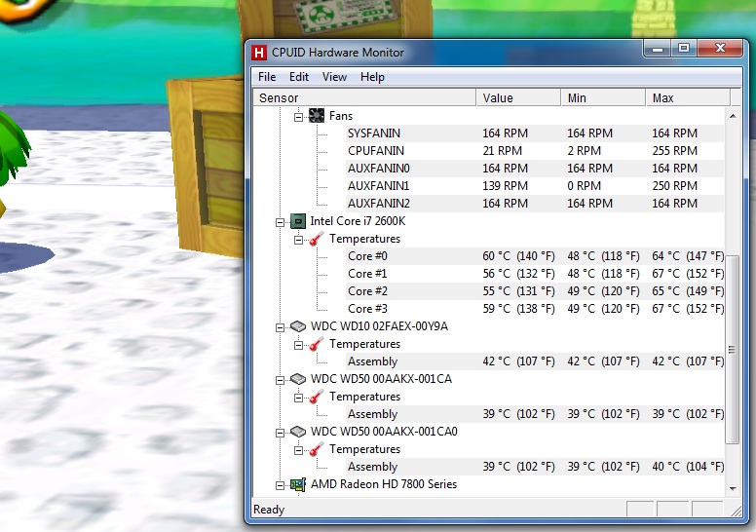Collapse the Intel Core i7 2600K node

coord(280,222)
